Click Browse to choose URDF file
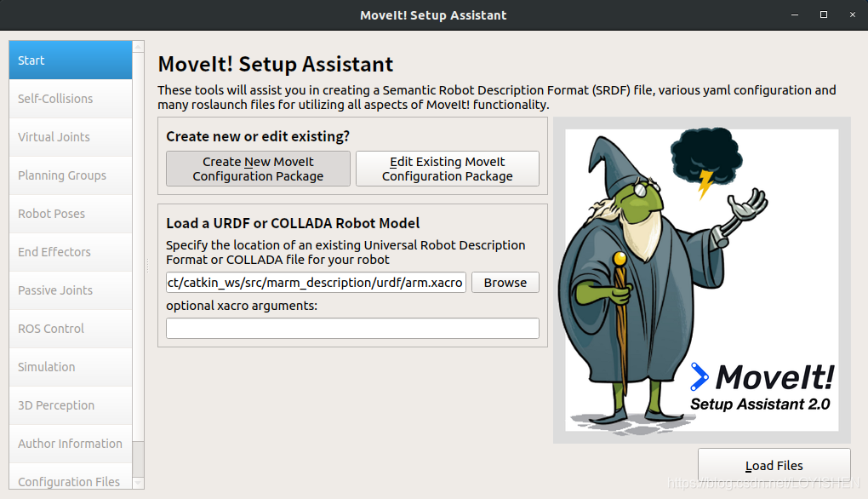This screenshot has width=868, height=499. (505, 283)
